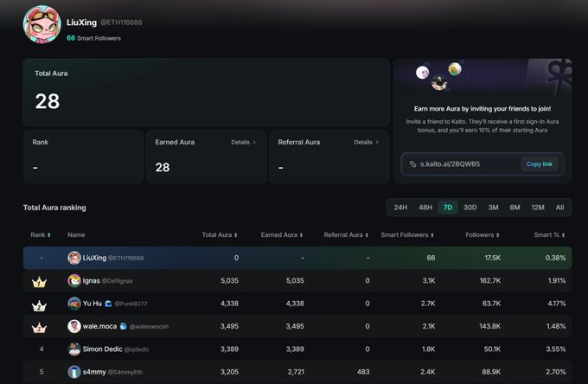
Task: Open s4mmy name in ranking row
Action: pos(94,372)
